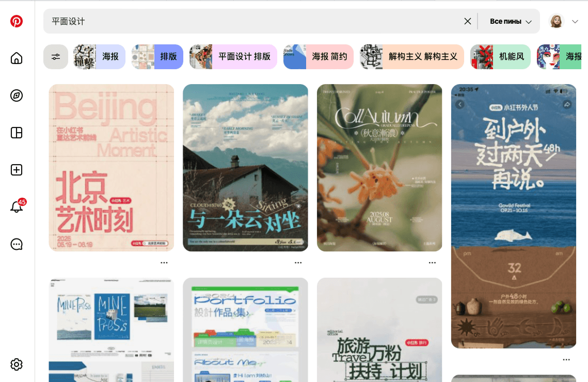Pick the lavender 海报 suggestion chip
This screenshot has width=588, height=382.
click(100, 57)
